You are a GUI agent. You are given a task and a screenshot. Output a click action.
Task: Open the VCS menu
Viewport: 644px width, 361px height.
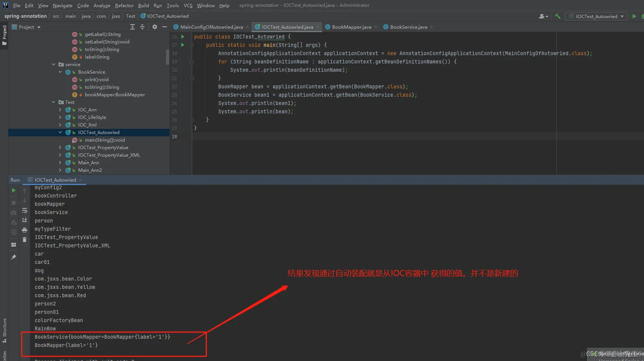point(188,5)
